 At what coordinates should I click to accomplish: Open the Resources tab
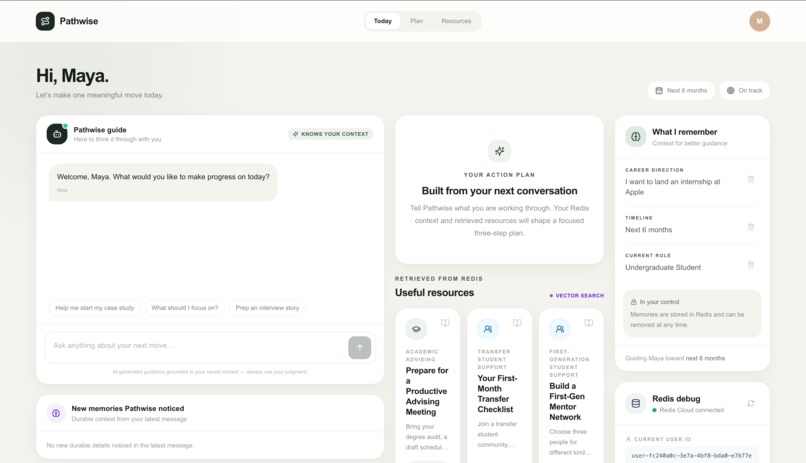tap(456, 21)
